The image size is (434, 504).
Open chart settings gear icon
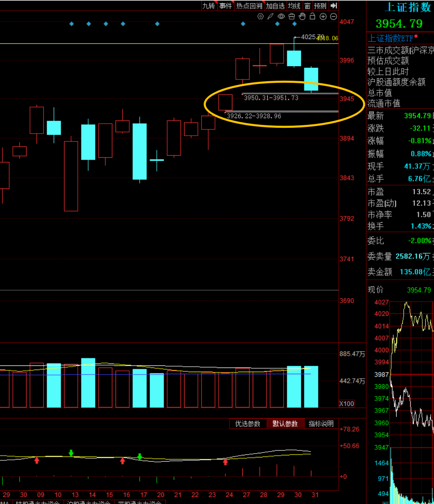click(261, 17)
